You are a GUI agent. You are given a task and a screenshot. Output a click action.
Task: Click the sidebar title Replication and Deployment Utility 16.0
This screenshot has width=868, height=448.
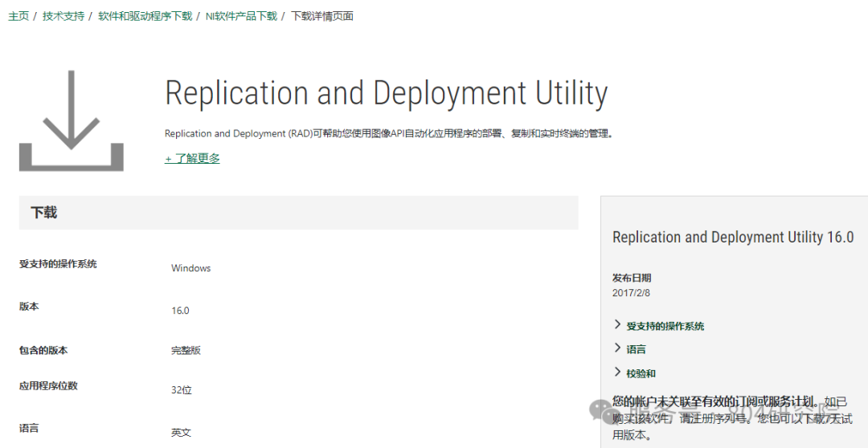pyautogui.click(x=733, y=238)
